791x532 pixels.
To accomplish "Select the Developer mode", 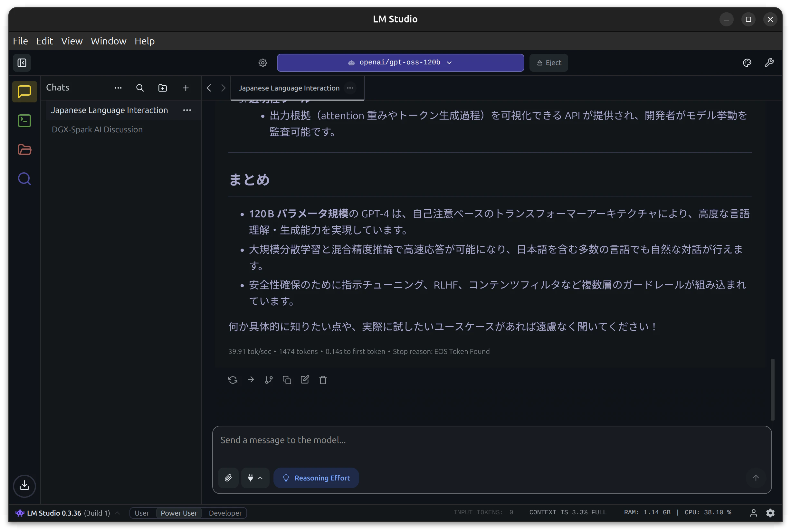I will click(225, 513).
